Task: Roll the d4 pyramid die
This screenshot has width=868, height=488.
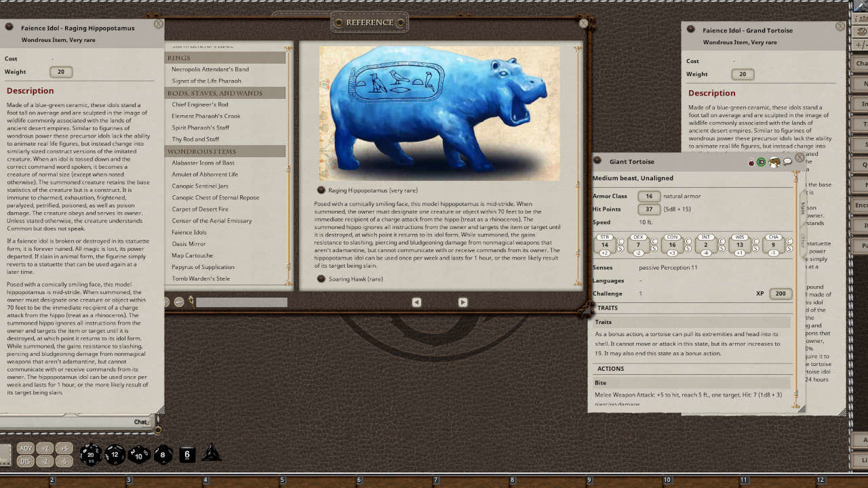Action: (211, 453)
